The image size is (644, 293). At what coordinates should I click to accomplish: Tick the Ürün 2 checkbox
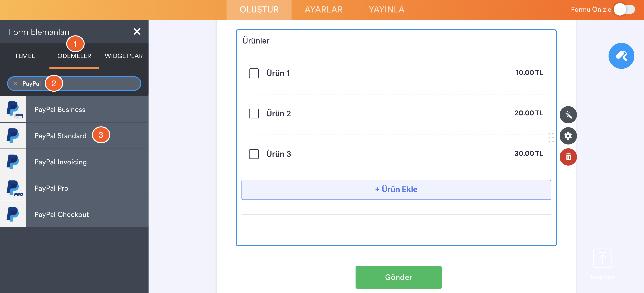point(254,113)
